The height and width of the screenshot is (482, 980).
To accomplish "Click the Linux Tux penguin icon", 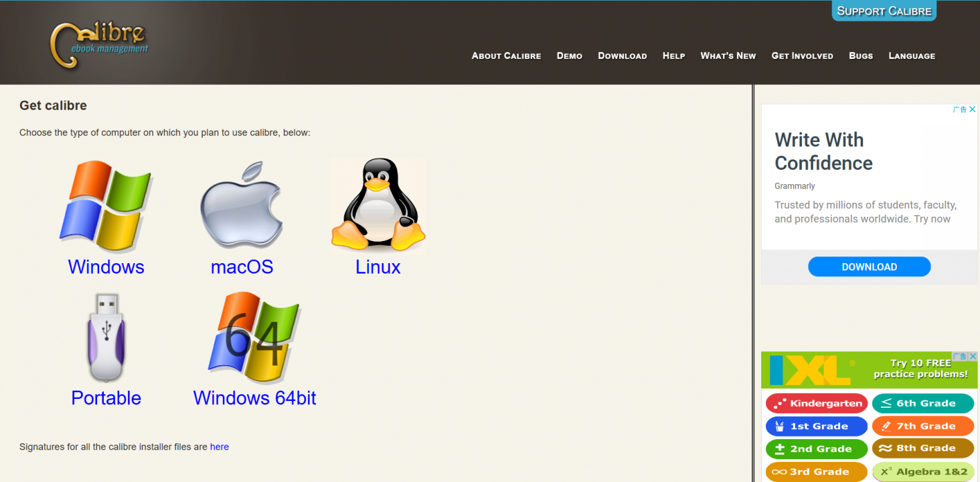I will click(378, 205).
